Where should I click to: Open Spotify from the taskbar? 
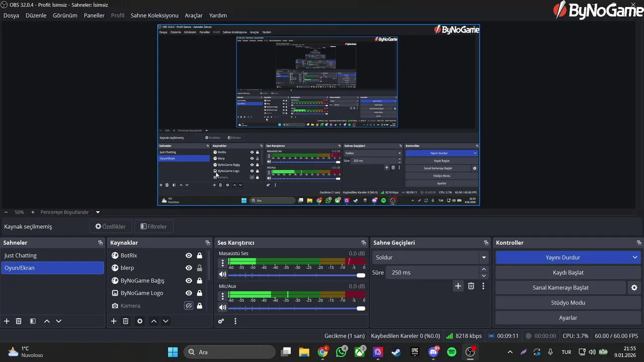coord(452,352)
